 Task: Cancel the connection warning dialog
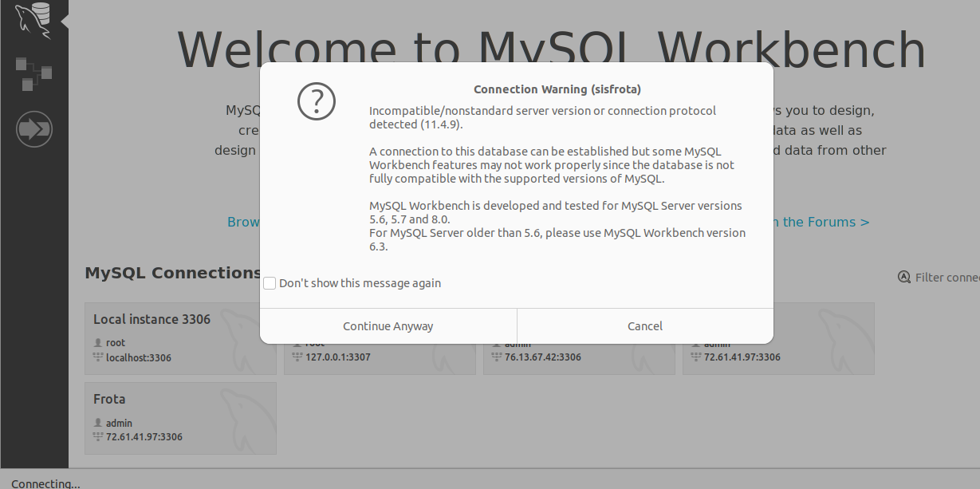[x=644, y=325]
